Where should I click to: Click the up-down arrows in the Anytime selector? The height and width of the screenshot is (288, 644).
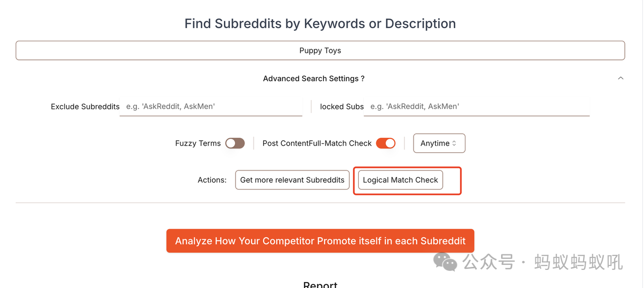click(454, 143)
